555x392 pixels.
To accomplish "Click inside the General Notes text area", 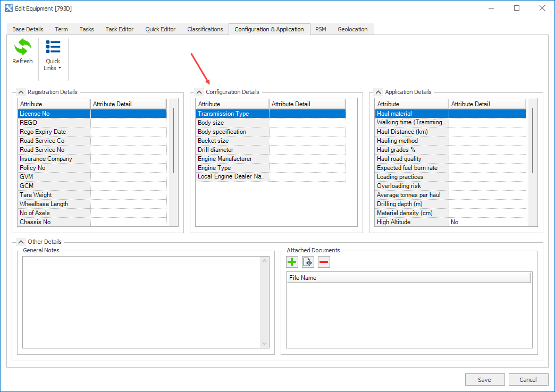I will point(141,302).
